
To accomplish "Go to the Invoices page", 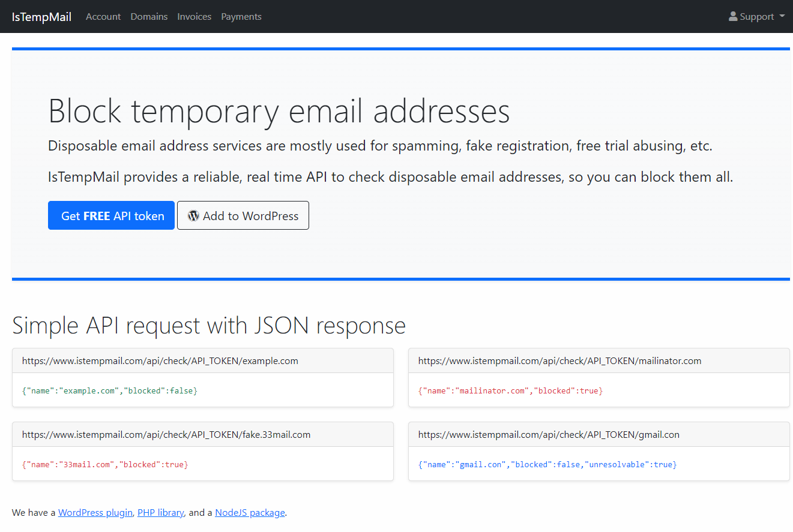I will 194,17.
